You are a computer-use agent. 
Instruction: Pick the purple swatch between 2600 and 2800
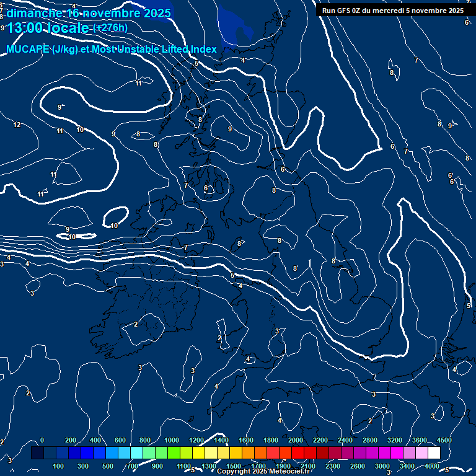(x=359, y=453)
